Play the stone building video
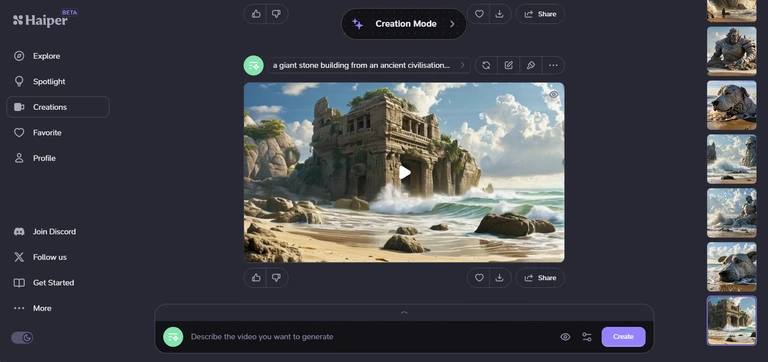This screenshot has height=362, width=768. click(404, 172)
